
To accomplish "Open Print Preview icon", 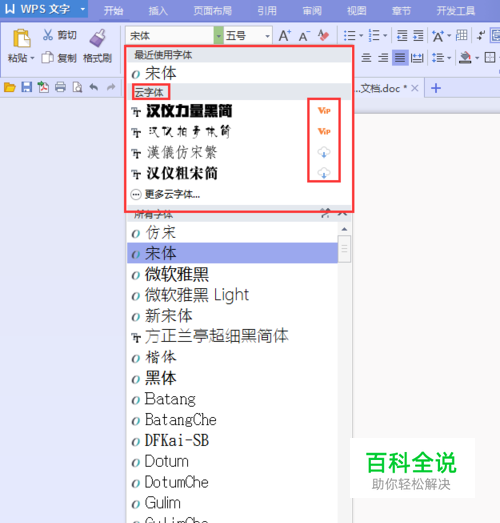I will [77, 87].
